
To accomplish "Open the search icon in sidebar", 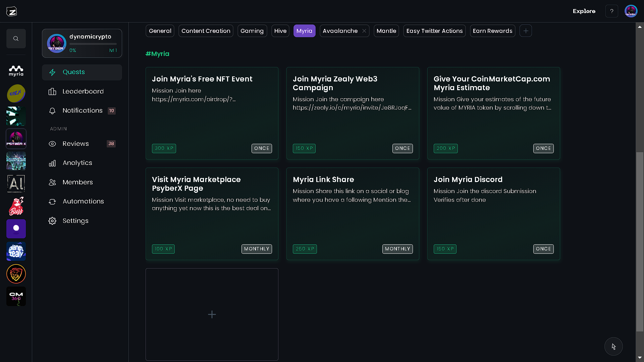I will [x=16, y=39].
